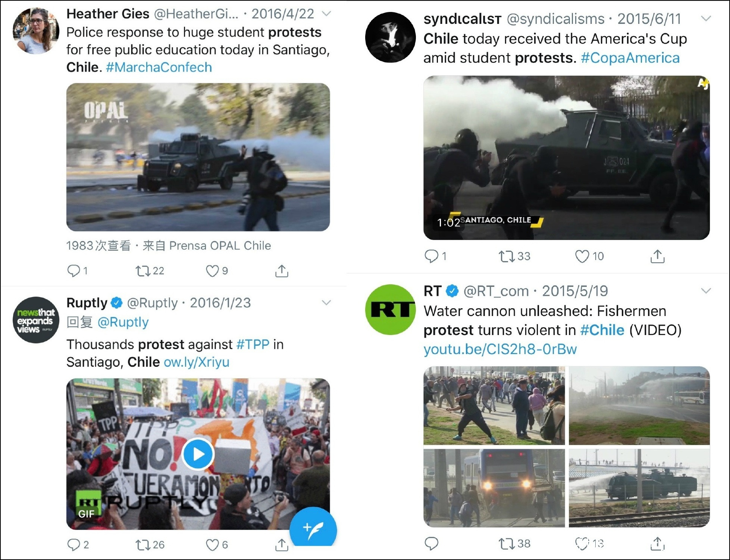
Task: Like the syndicalist Copa America tweet
Action: [582, 256]
